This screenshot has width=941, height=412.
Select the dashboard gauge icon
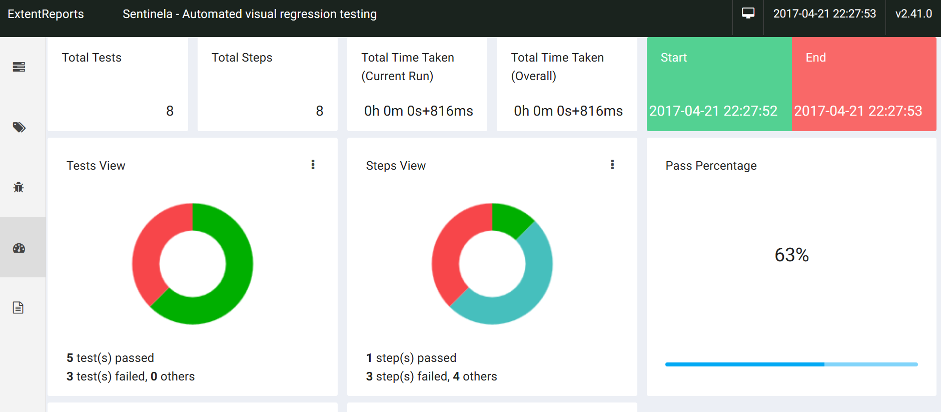19,248
